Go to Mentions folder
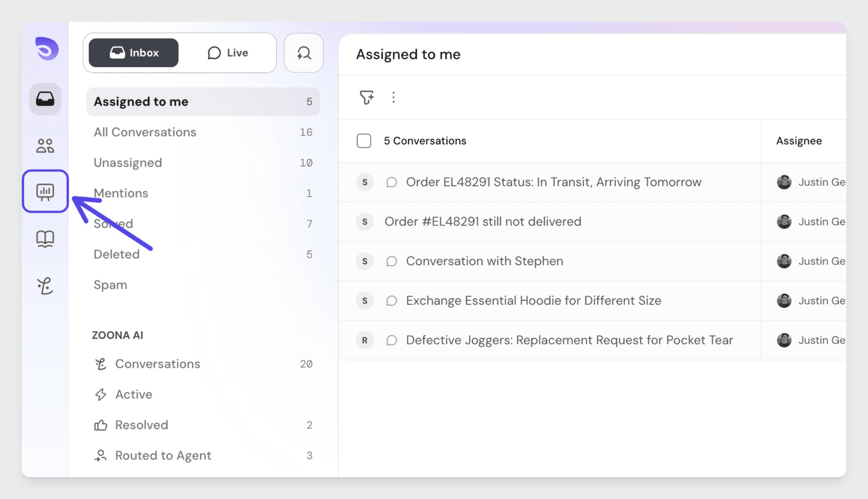 [121, 193]
